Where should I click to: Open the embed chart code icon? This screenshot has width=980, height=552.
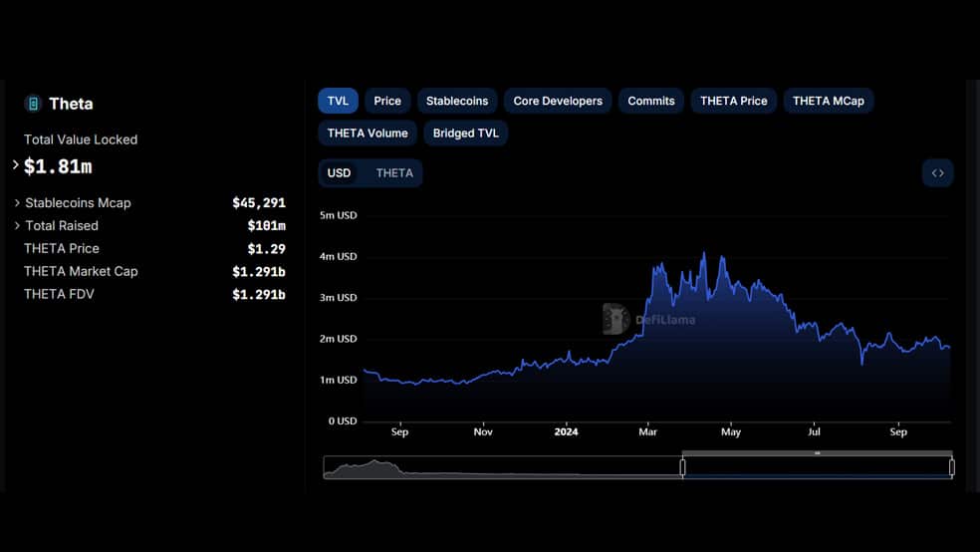[x=937, y=173]
